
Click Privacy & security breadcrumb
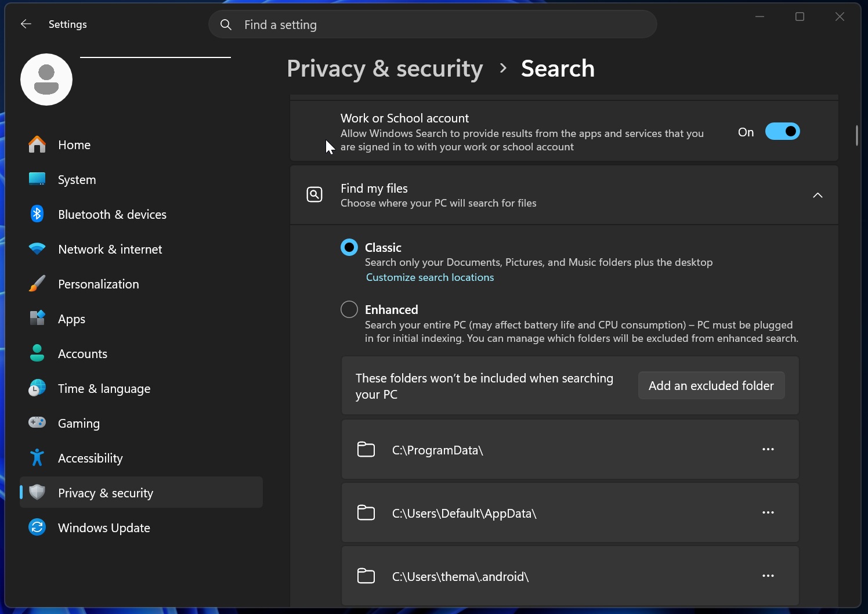coord(385,68)
